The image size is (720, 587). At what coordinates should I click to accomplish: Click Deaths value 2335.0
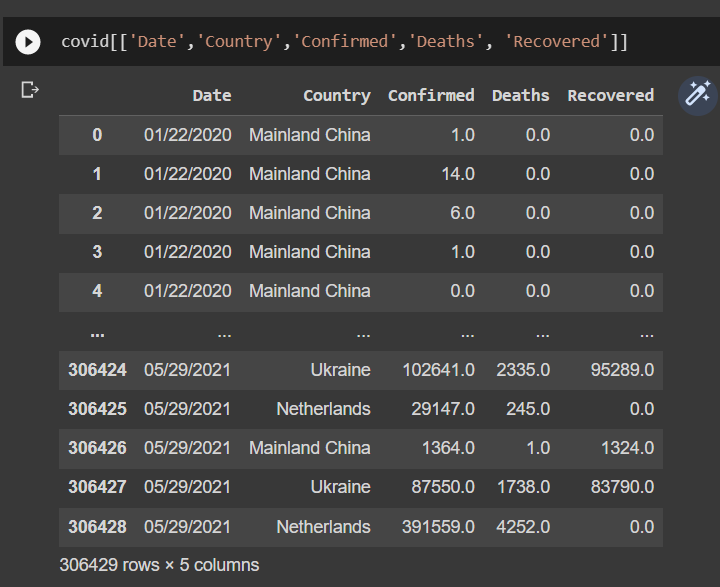point(523,370)
